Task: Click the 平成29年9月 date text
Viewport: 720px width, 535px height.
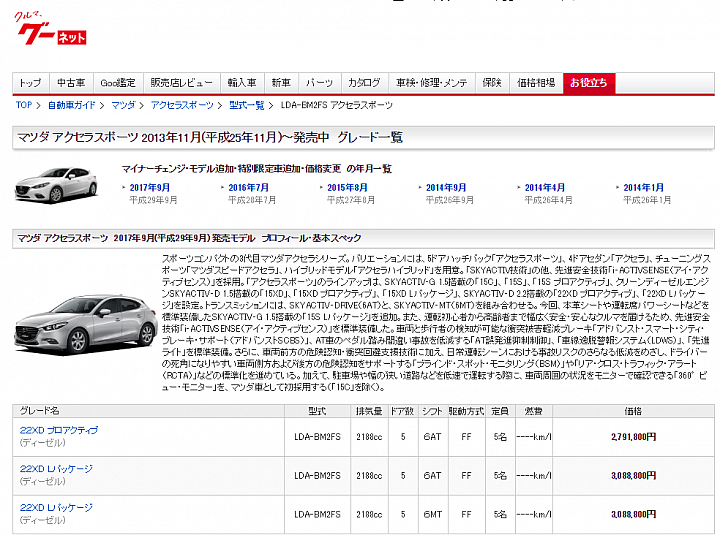Action: pyautogui.click(x=153, y=200)
